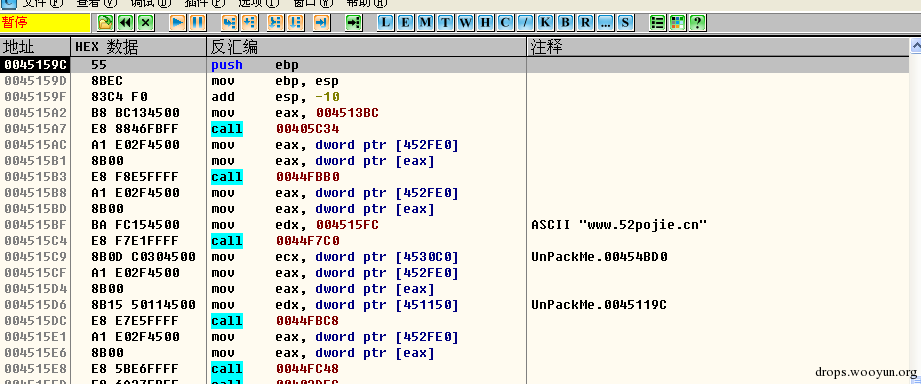Select the mov edx, 004515FC instruction row
Image resolution: width=921 pixels, height=384 pixels.
point(455,225)
